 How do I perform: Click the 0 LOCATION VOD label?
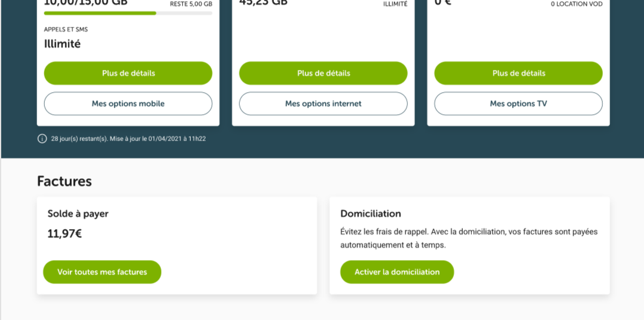[x=576, y=4]
